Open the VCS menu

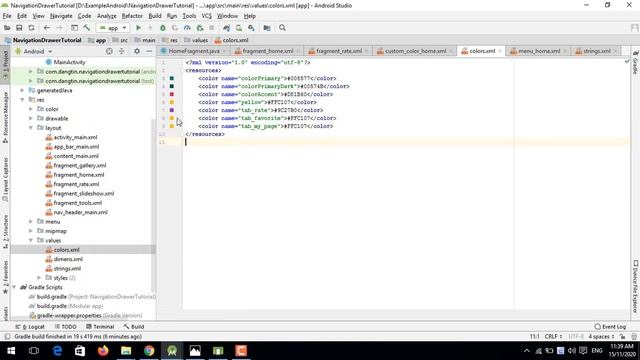click(x=207, y=16)
